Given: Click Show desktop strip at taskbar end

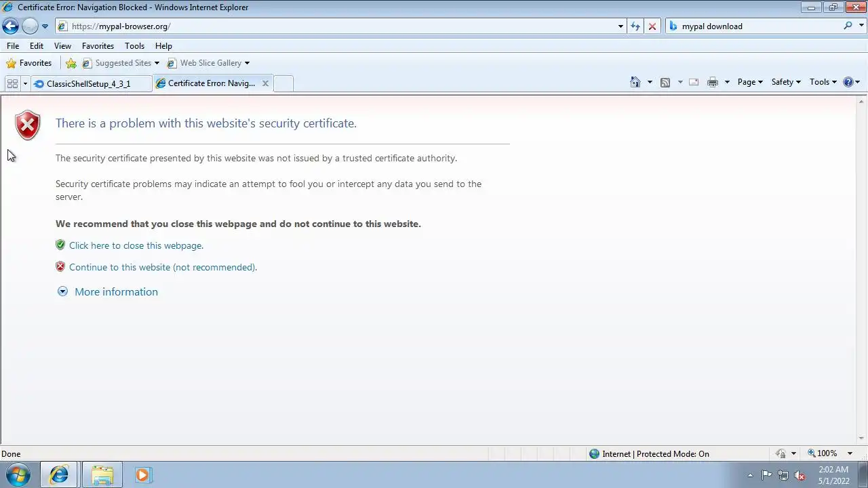Looking at the screenshot, I should click(863, 474).
